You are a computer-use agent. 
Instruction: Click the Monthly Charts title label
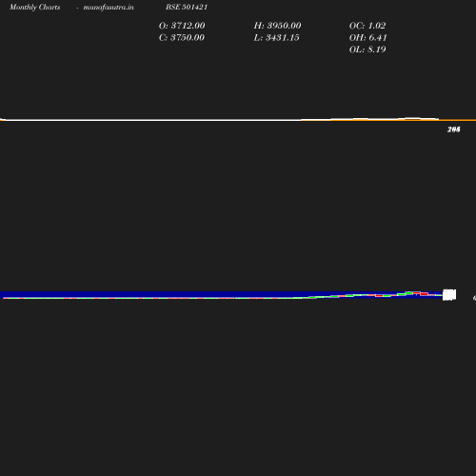(34, 7)
